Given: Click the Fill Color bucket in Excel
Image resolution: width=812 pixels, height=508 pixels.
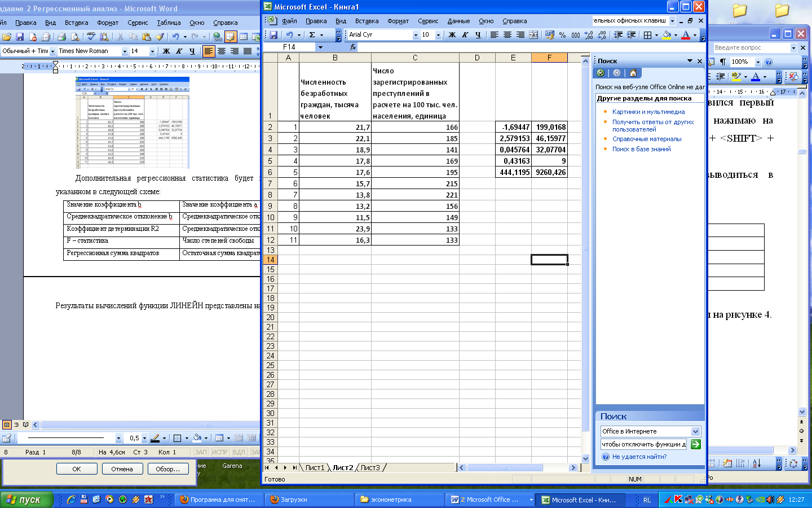Looking at the screenshot, I should point(667,35).
